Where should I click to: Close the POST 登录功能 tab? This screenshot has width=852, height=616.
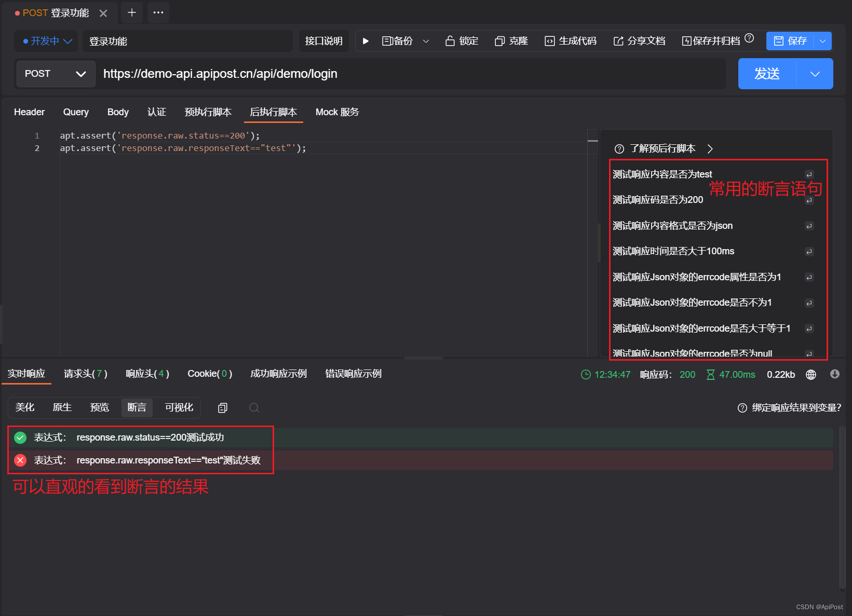103,13
